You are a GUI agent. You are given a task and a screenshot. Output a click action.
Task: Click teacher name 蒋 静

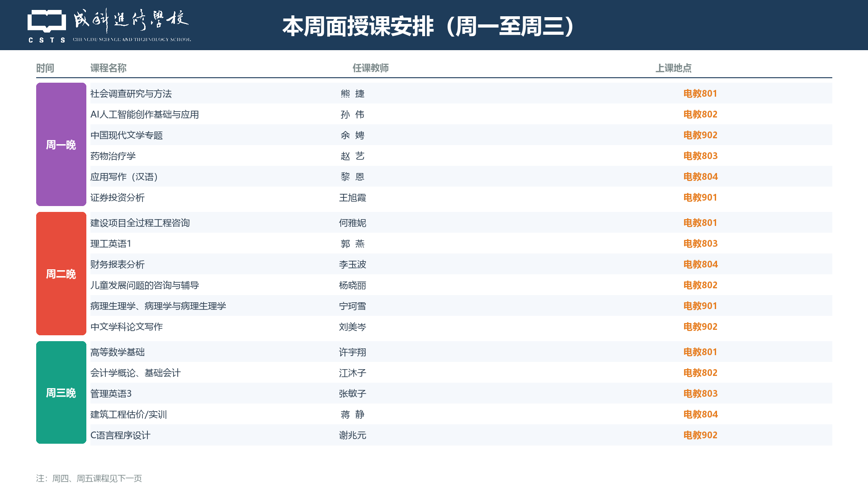(x=353, y=414)
